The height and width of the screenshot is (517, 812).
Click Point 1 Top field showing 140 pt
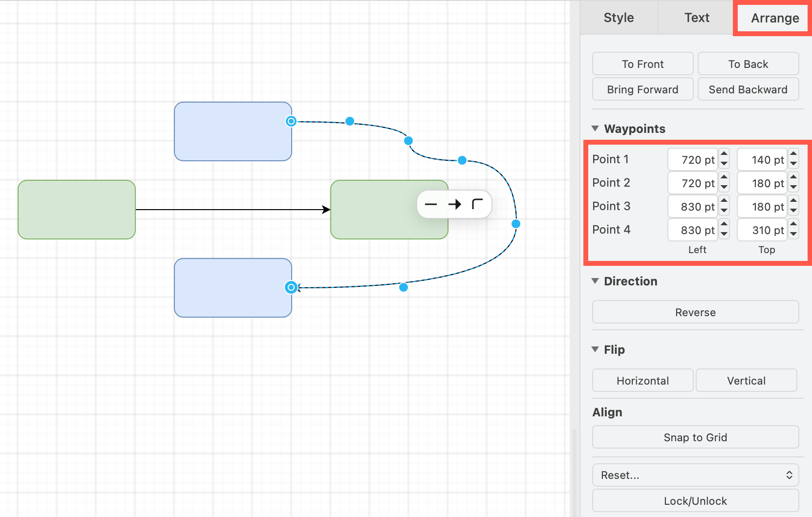(762, 159)
